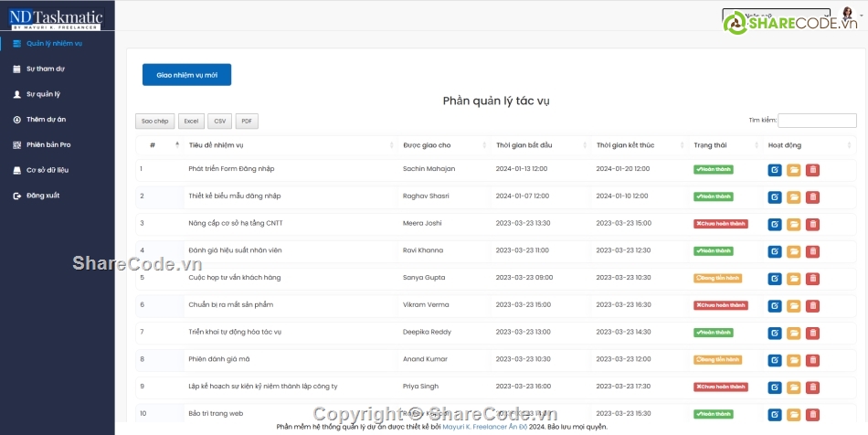Click Đang tiến hành badge for Sanya Gupta
This screenshot has height=435, width=868.
[717, 278]
